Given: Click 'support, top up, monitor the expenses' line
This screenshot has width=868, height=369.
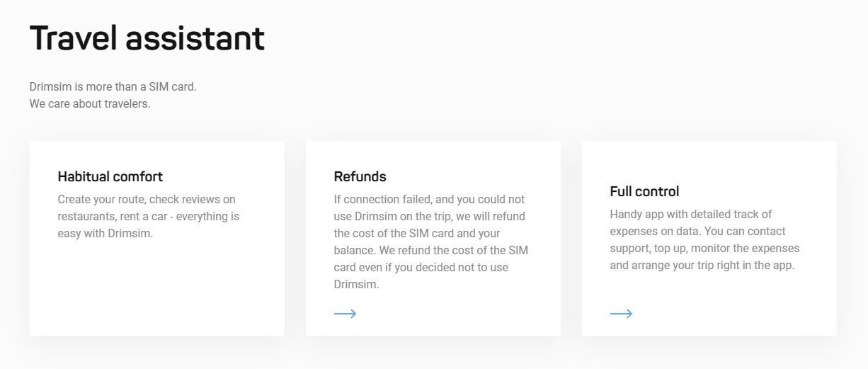Looking at the screenshot, I should (704, 249).
